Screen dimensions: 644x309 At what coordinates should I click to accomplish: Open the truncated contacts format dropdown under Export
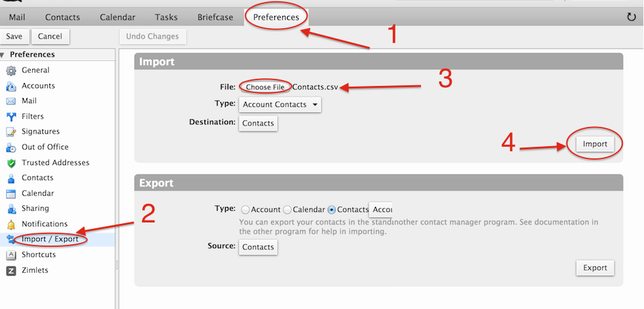(381, 210)
